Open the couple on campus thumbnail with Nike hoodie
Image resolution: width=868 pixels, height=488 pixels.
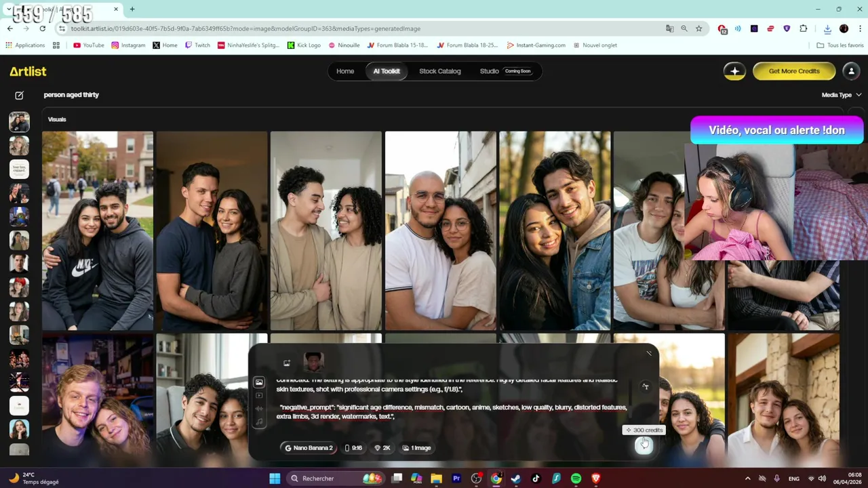click(98, 230)
